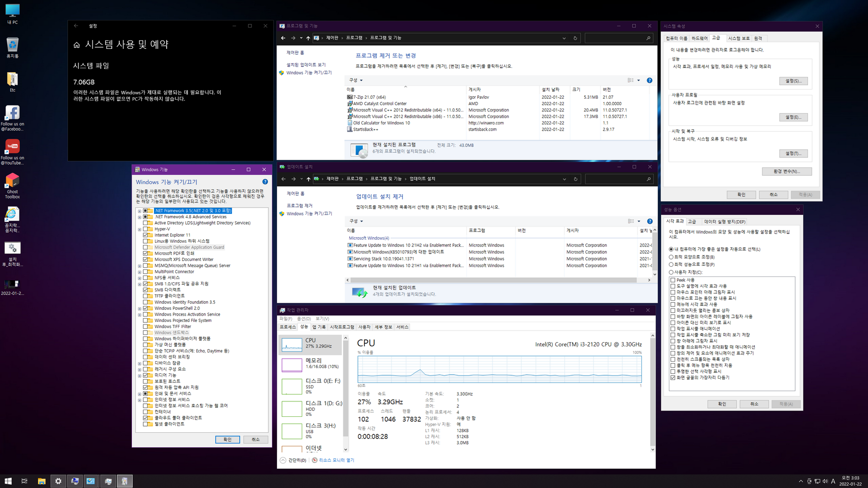Toggle the Microsoft XPS Document Writer checkbox

145,259
